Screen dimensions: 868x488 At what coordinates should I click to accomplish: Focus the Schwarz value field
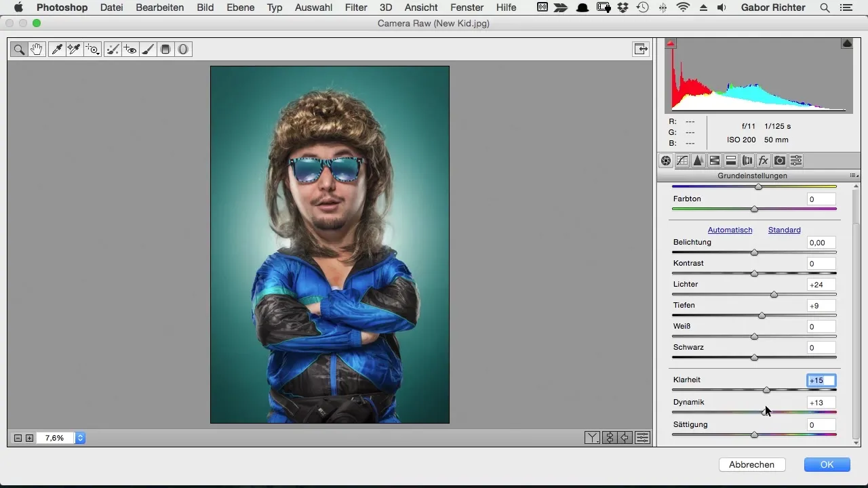click(821, 348)
